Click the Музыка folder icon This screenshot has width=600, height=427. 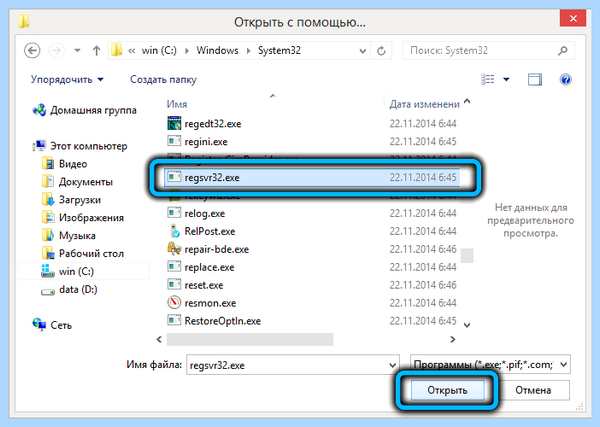[x=48, y=235]
